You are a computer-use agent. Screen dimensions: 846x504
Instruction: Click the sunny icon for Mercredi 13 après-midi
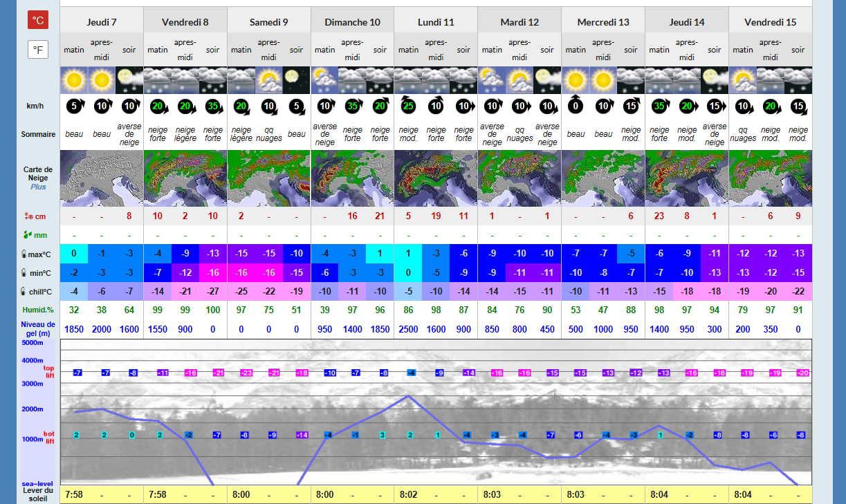click(x=603, y=80)
